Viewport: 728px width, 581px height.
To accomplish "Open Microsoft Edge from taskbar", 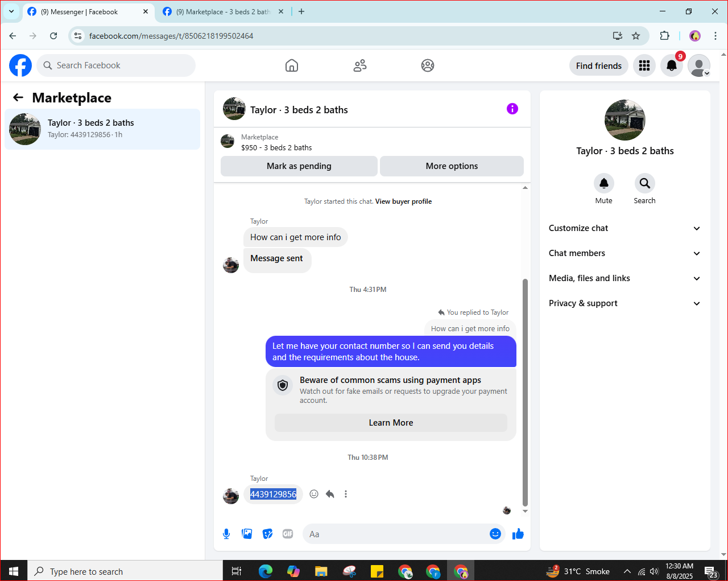I will [266, 571].
